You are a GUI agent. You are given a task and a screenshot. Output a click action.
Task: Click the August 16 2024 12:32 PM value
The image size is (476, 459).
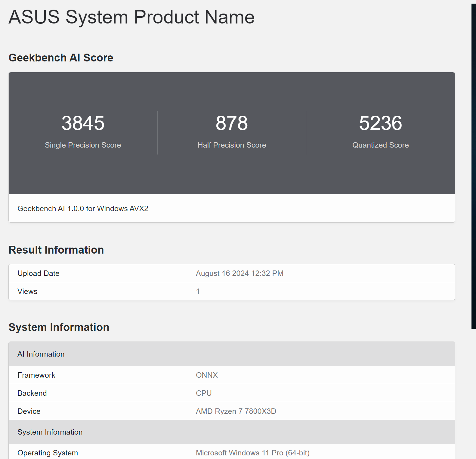click(240, 273)
